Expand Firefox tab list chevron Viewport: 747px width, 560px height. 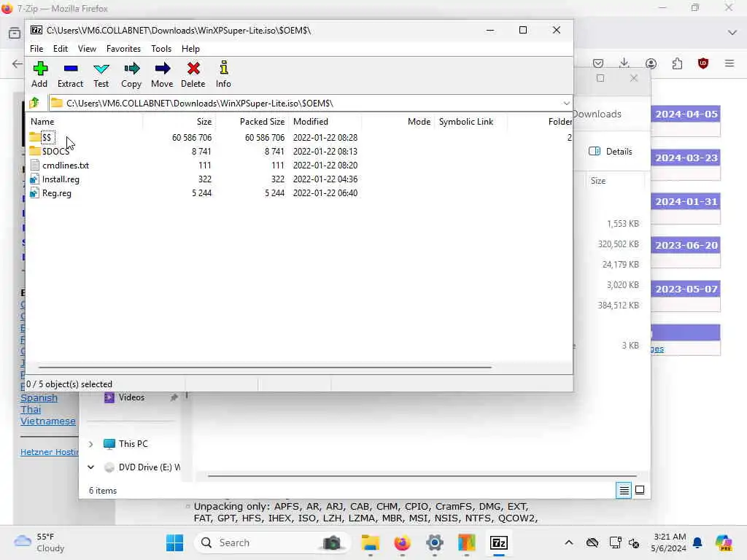pyautogui.click(x=732, y=32)
